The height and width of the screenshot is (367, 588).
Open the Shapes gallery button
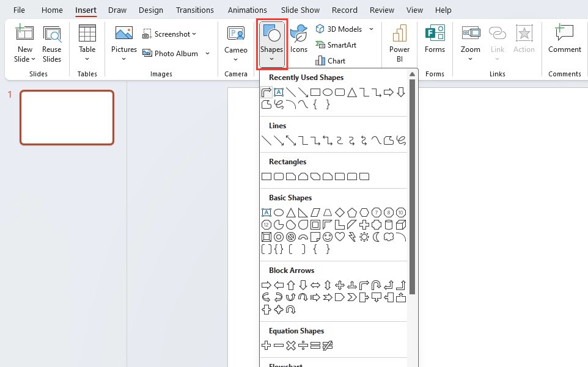(272, 44)
